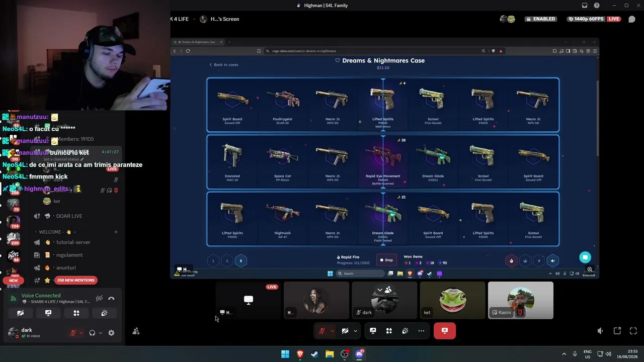
Task: Open shared browser hamburger menu
Action: click(595, 51)
